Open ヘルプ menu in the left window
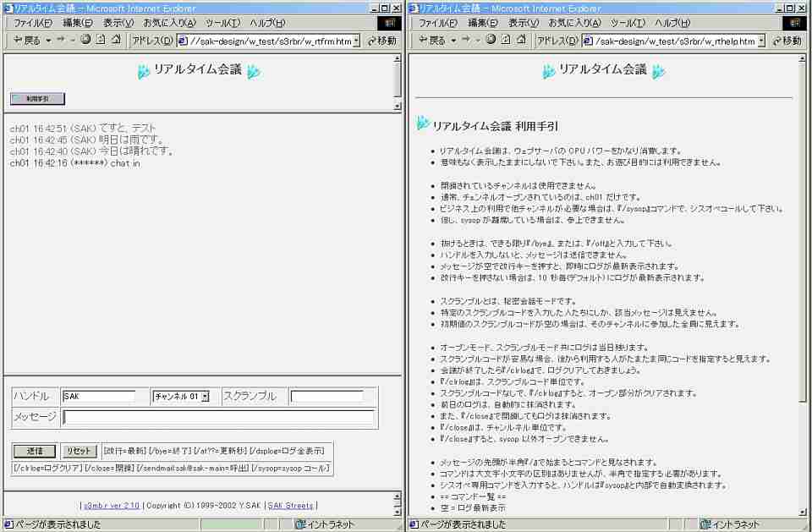The height and width of the screenshot is (532, 812). tap(267, 23)
